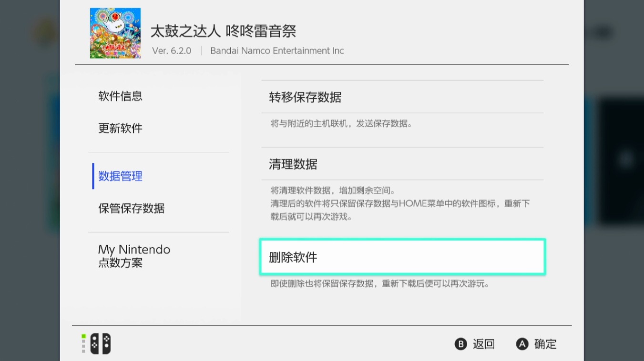Select 更新软件 in the side menu

[120, 128]
